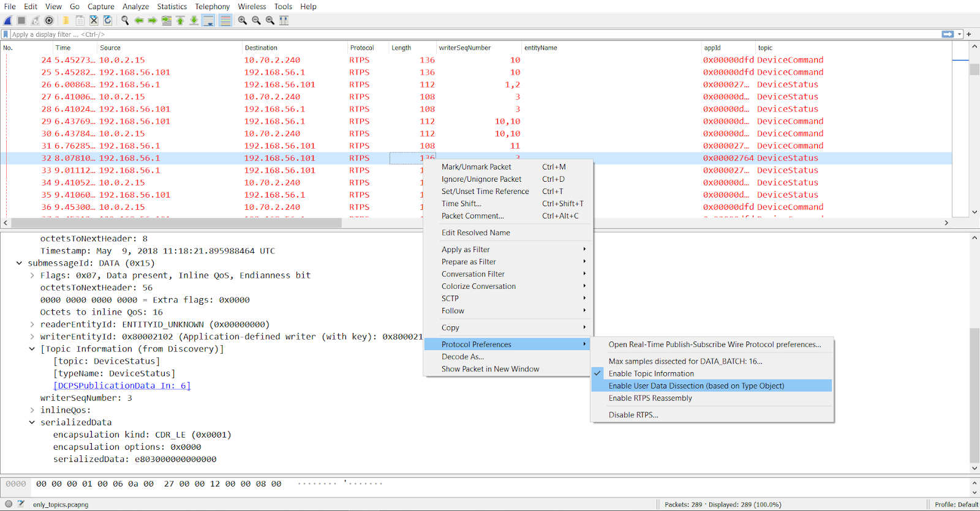Viewport: 980px width, 511px height.
Task: Follow DCPSPublicationData In: 6 link
Action: [x=122, y=386]
